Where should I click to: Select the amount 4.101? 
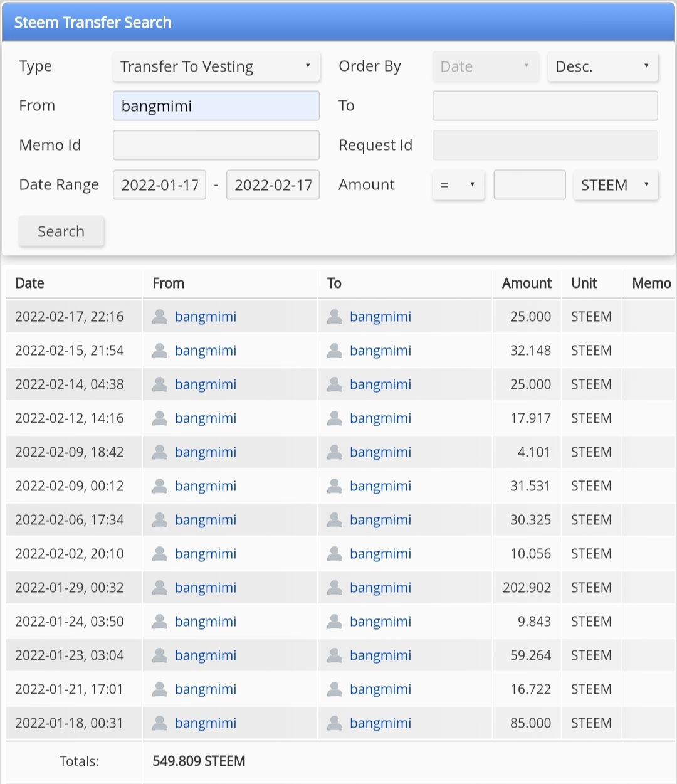[534, 452]
